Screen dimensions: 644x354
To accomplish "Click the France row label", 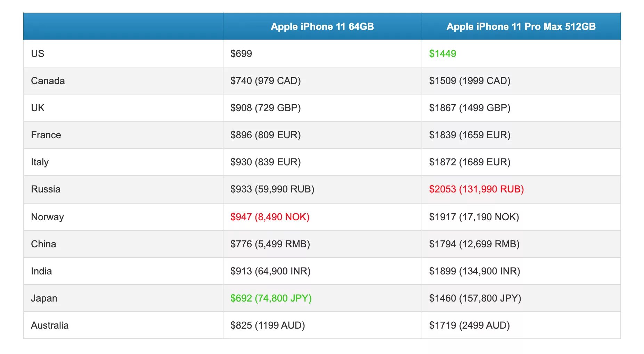I will (x=46, y=135).
